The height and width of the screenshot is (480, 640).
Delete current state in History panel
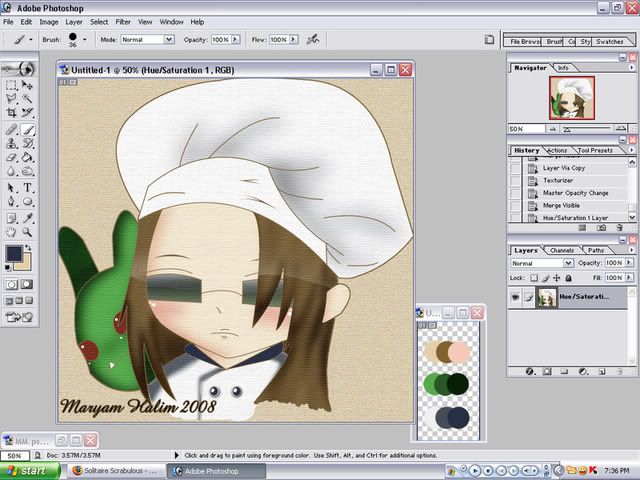pyautogui.click(x=619, y=228)
